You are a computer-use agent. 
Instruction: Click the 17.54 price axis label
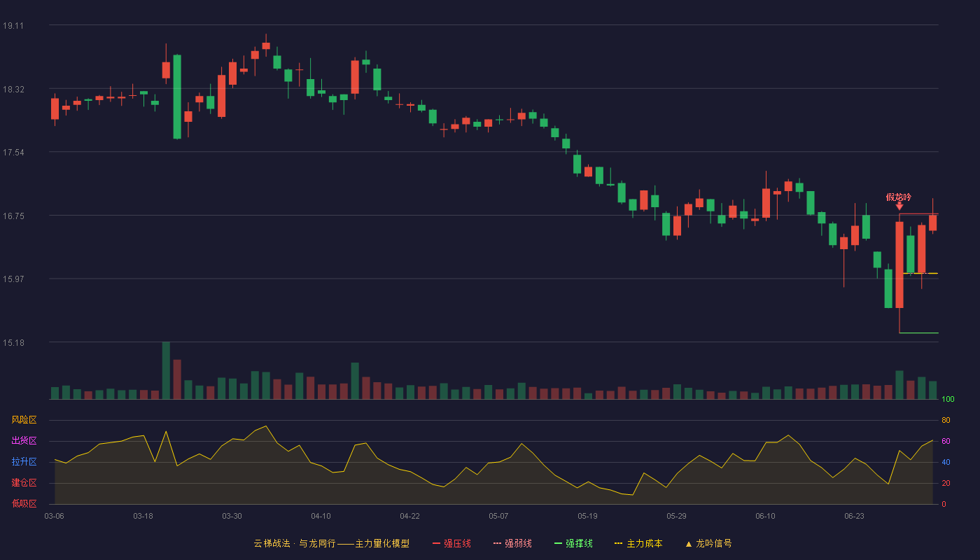(13, 153)
